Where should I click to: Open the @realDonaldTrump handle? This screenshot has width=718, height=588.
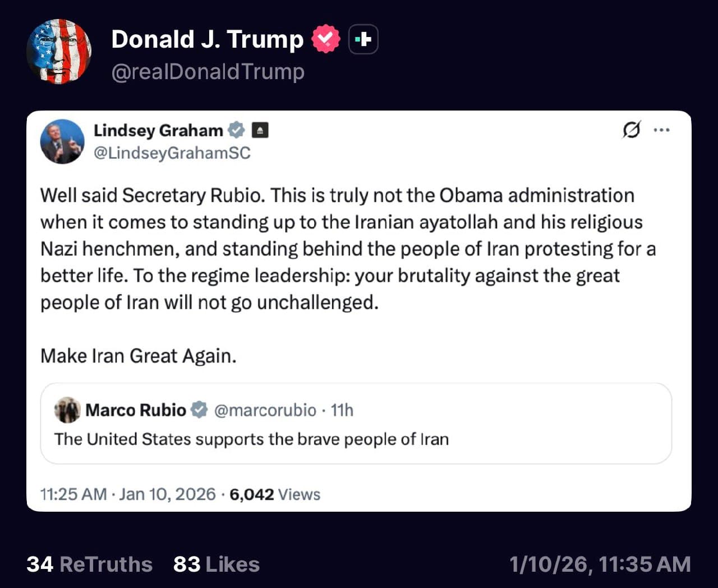pos(208,72)
